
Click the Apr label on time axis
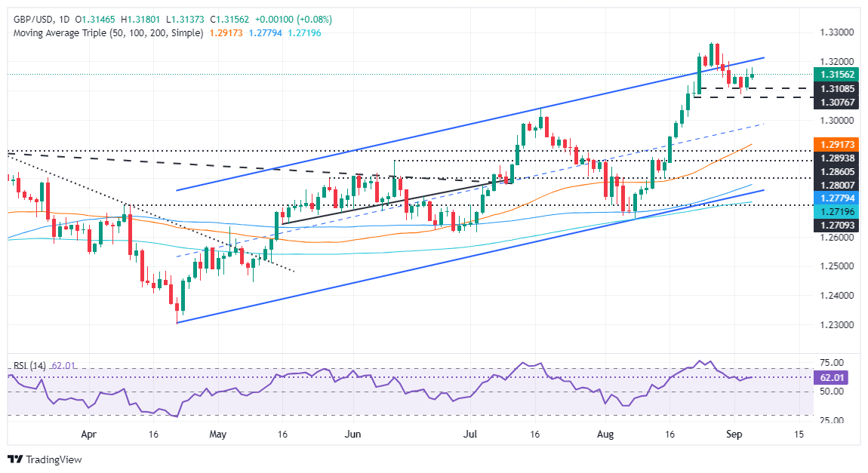pos(88,435)
